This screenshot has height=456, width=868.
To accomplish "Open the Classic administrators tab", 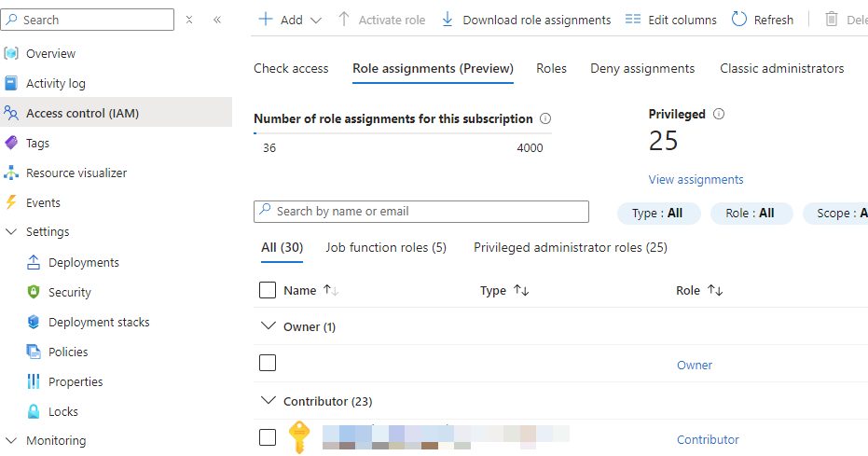I will pyautogui.click(x=781, y=69).
